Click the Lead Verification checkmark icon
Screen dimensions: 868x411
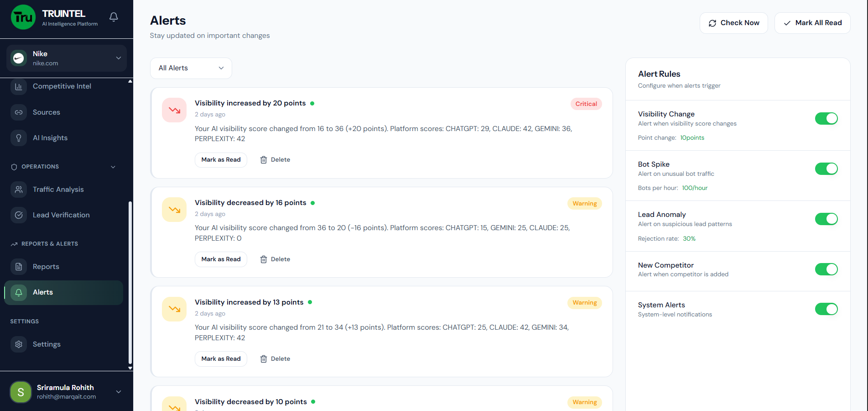(x=19, y=215)
